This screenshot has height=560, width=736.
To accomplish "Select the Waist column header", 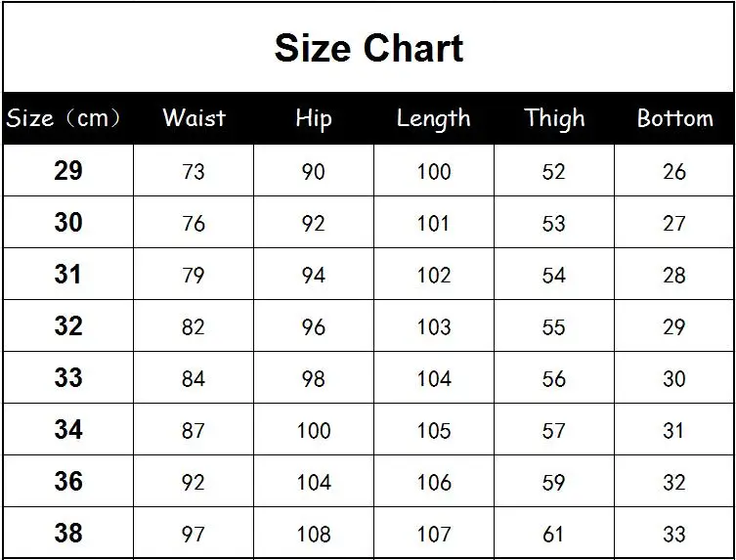I will tap(194, 117).
